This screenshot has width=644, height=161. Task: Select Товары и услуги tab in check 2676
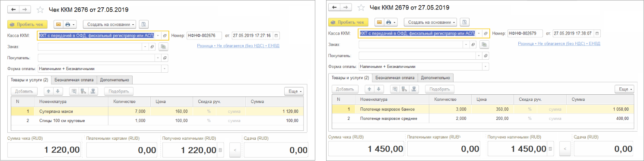pos(29,80)
